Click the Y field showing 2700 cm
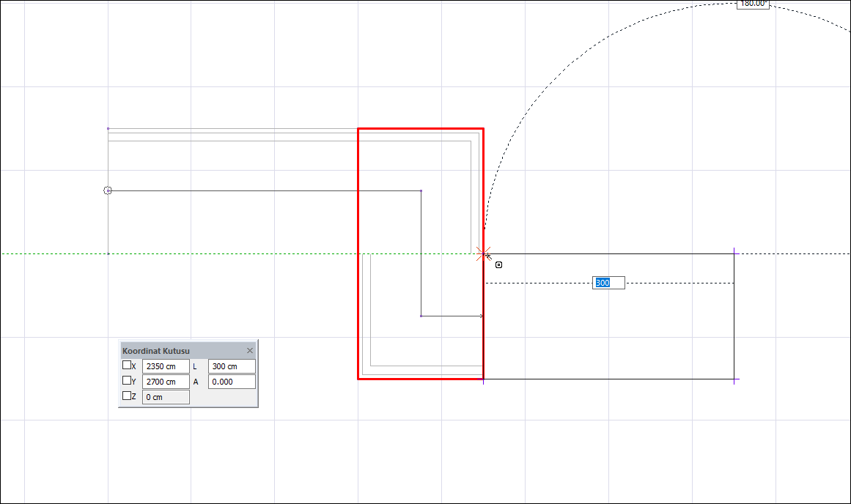This screenshot has width=851, height=504. click(x=166, y=382)
